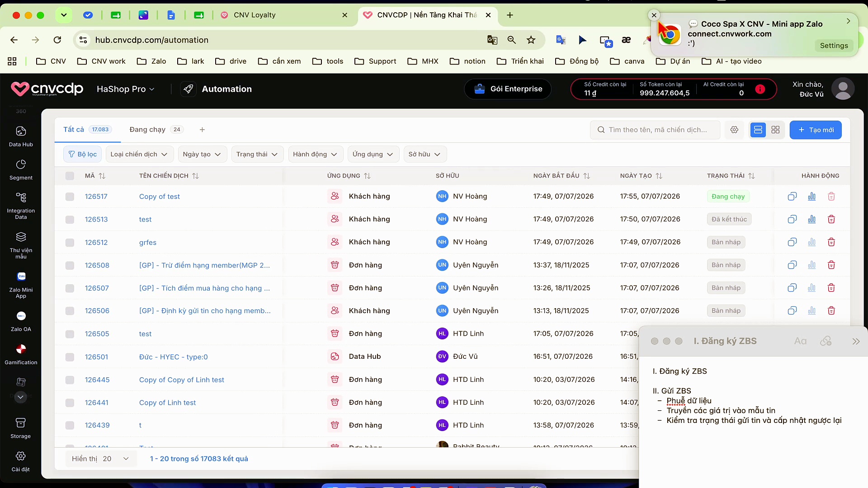Expand the Sở hữu filter
Screen dimensions: 868x488
[425, 154]
